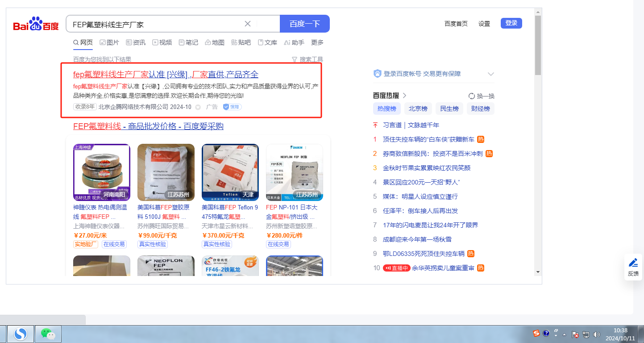This screenshot has width=644, height=343.
Task: Click the 直播中 live badge
Action: point(396,268)
